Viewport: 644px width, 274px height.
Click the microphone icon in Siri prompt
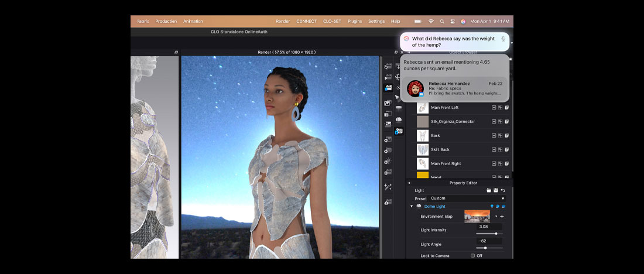click(503, 39)
